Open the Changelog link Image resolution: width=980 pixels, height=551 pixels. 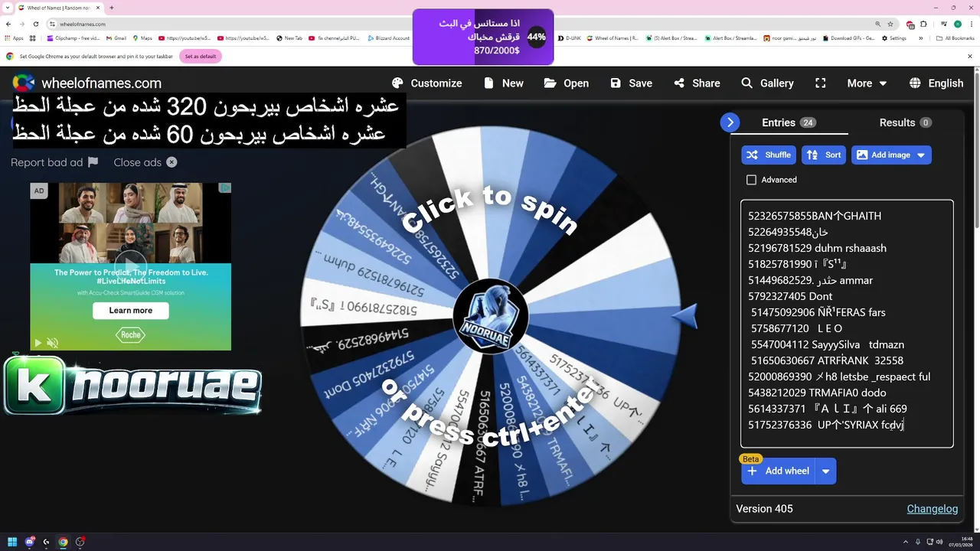point(932,509)
